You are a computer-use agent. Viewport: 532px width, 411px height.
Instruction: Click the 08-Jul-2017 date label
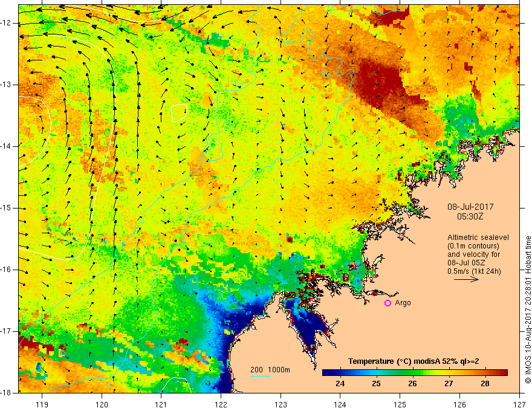470,207
